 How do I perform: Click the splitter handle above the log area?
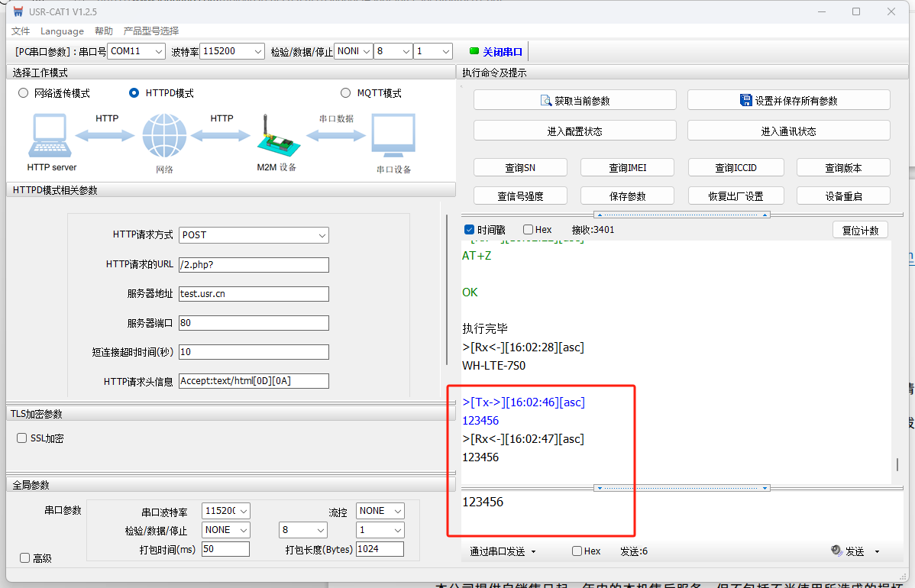[x=681, y=215]
